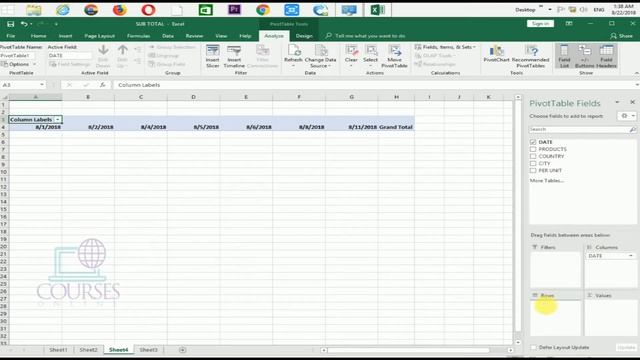640x360 pixels.
Task: Switch to the Design ribbon tab
Action: (x=304, y=36)
